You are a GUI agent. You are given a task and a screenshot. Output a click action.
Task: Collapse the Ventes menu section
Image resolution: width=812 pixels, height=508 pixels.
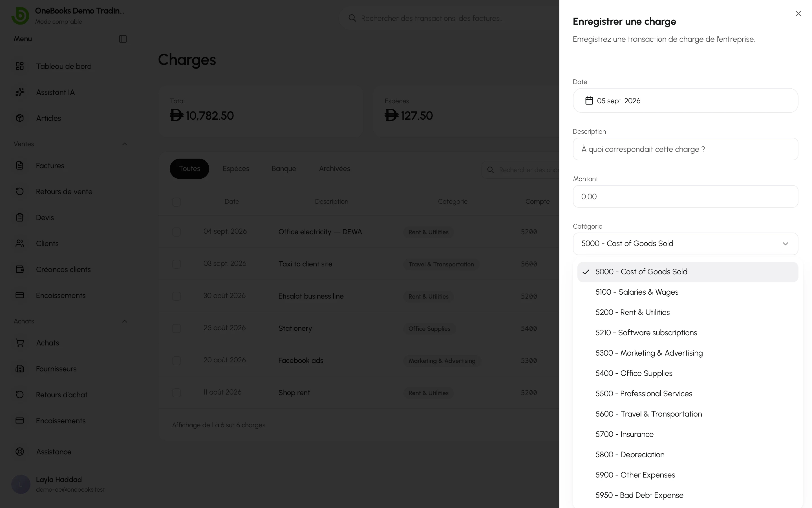pyautogui.click(x=125, y=144)
